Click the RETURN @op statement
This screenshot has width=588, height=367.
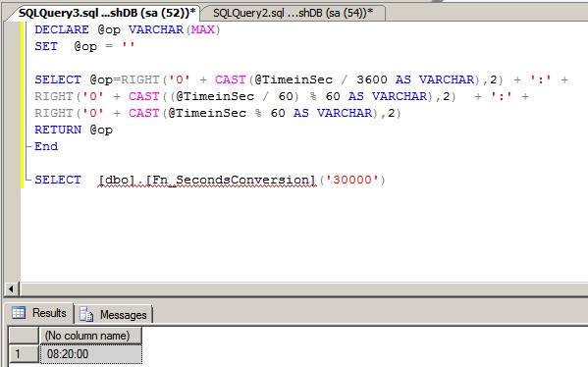tap(74, 130)
